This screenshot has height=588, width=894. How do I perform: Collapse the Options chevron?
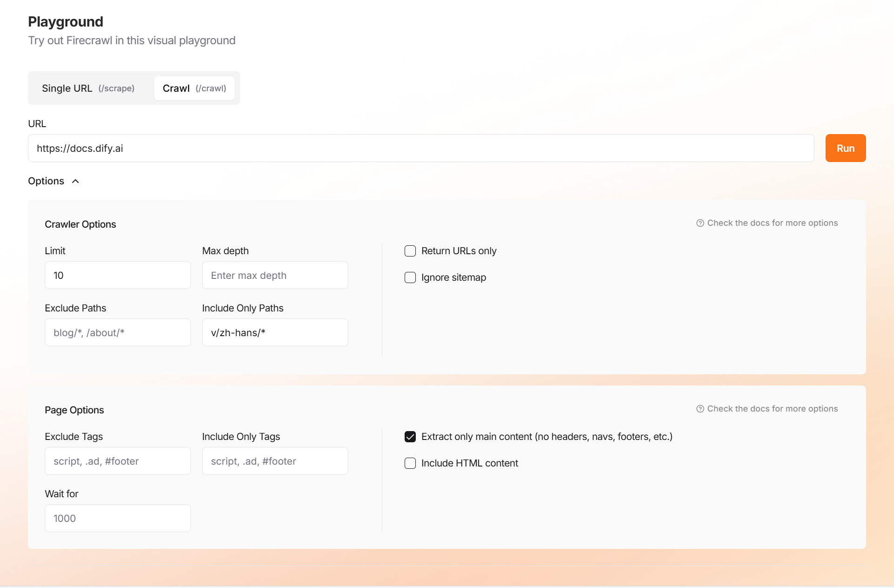[x=75, y=181]
